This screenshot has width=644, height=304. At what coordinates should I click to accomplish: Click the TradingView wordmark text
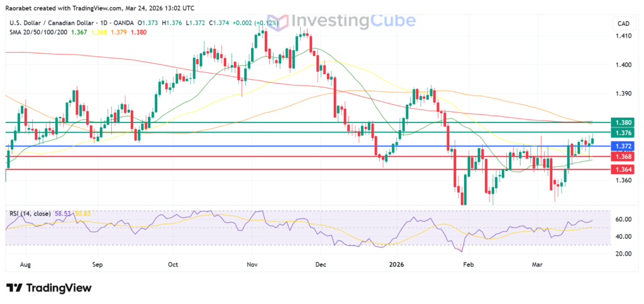[58, 288]
